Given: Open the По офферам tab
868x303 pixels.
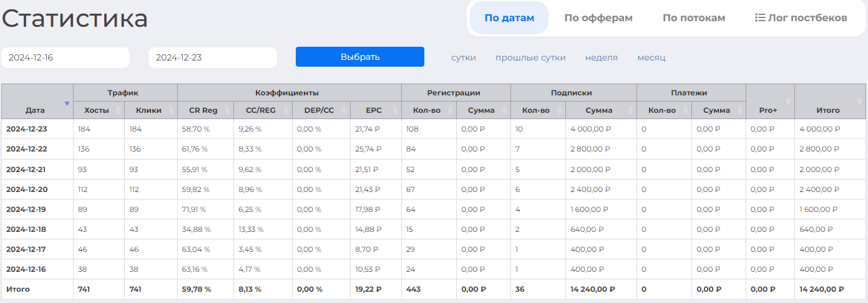Looking at the screenshot, I should (598, 18).
